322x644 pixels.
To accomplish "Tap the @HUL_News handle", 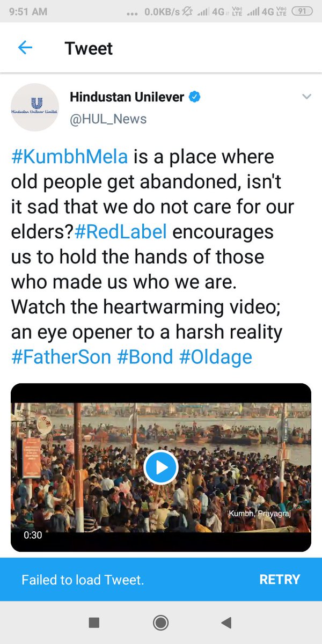I will coord(108,119).
